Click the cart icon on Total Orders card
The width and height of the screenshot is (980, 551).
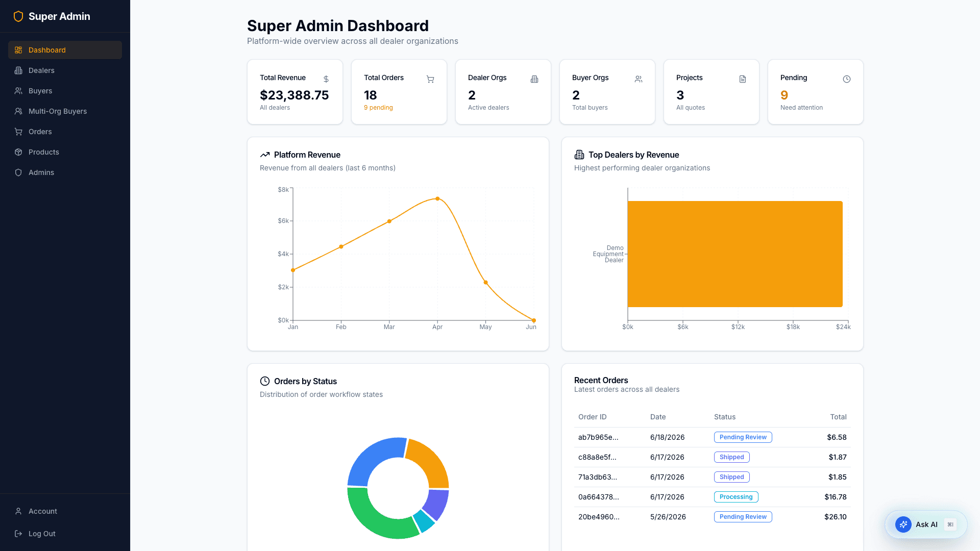[430, 79]
